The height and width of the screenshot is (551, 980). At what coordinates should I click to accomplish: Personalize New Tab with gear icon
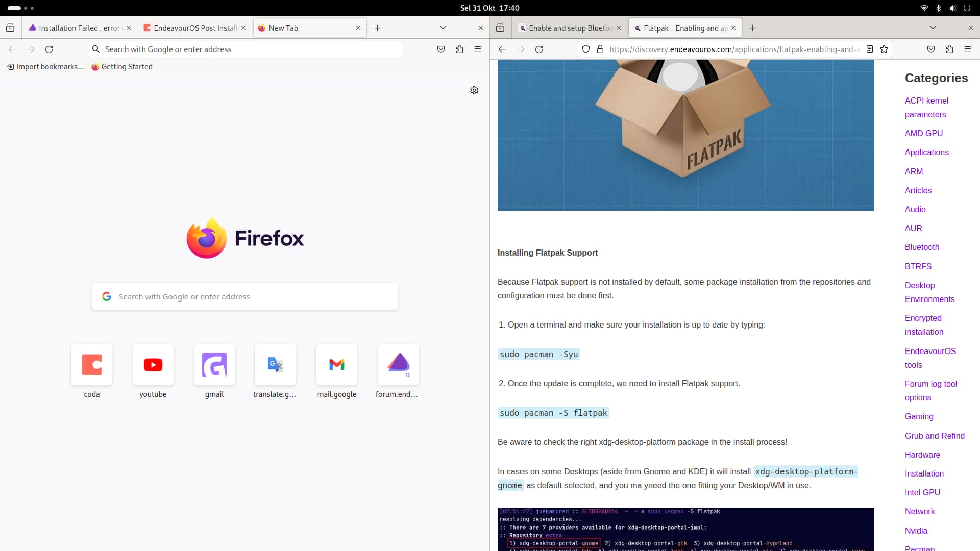click(474, 90)
